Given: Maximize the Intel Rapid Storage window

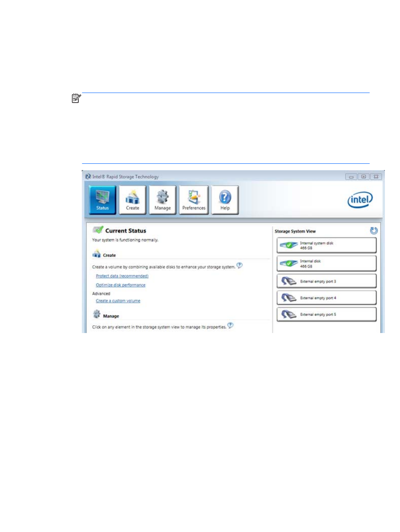Looking at the screenshot, I should (x=364, y=177).
